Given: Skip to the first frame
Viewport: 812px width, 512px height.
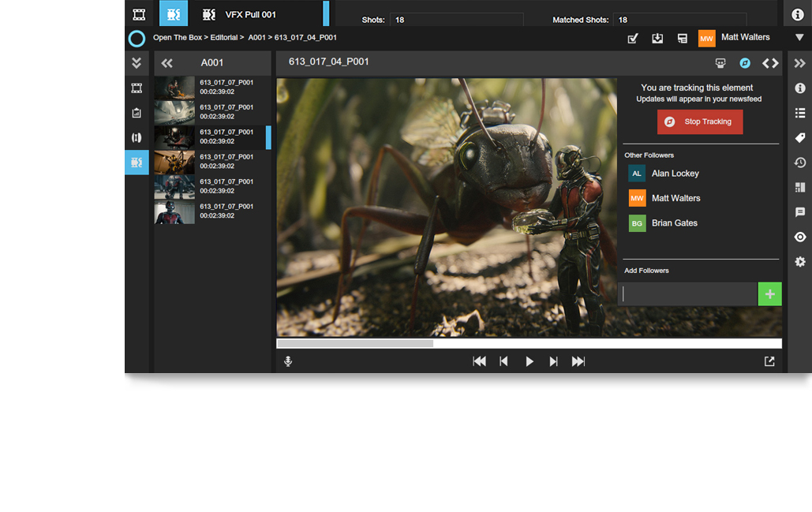Looking at the screenshot, I should tap(479, 361).
